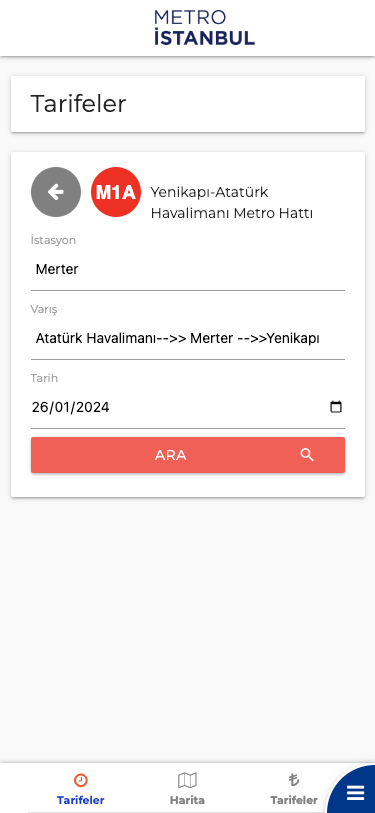This screenshot has width=375, height=813.
Task: Open the hamburger menu in bottom corner
Action: click(356, 793)
